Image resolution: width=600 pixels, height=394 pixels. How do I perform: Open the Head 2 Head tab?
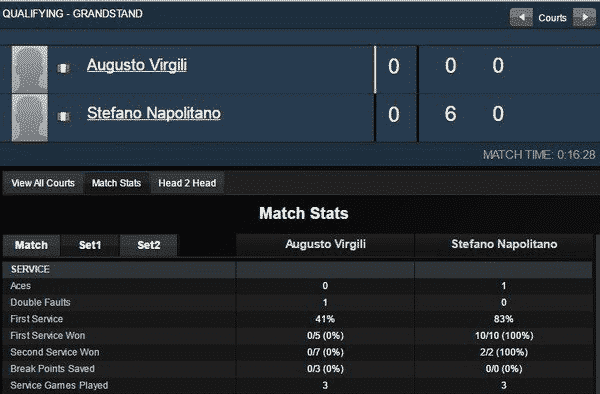pos(187,183)
